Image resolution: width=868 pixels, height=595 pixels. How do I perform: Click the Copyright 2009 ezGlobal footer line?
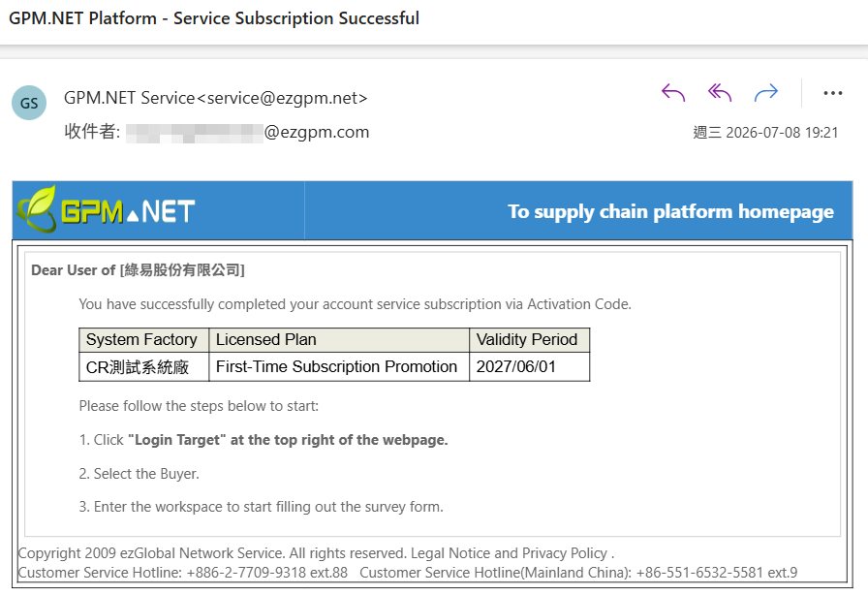316,553
